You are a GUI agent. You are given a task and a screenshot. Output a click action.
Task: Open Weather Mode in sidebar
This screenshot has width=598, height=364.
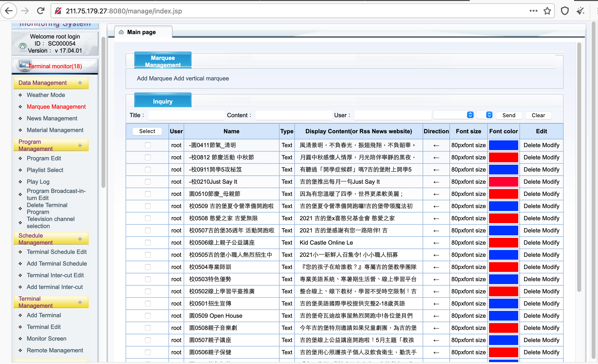point(46,95)
